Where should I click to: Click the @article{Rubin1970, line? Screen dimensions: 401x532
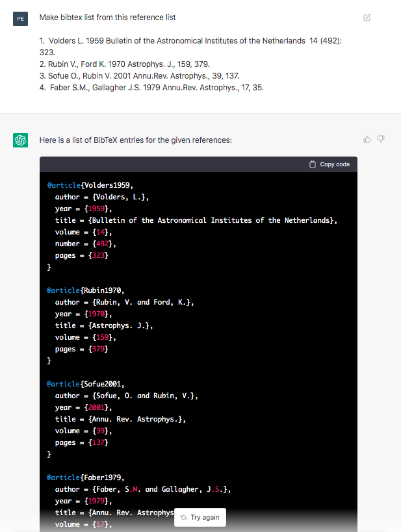86,290
